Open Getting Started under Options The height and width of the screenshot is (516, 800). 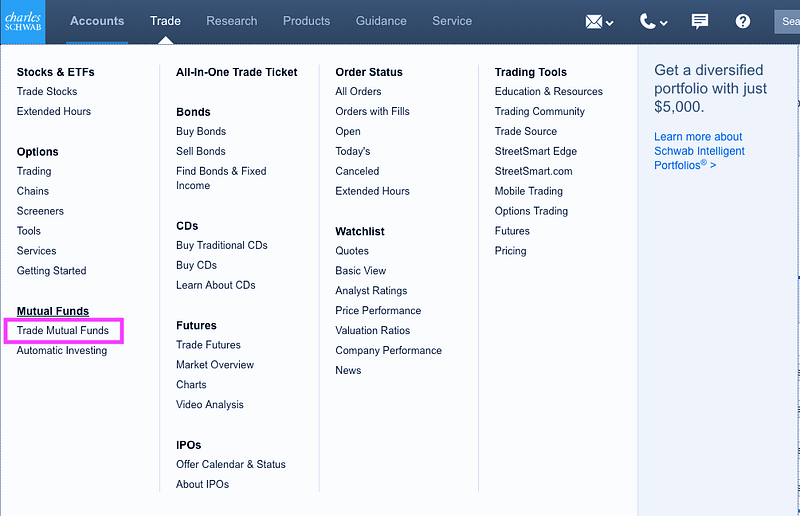[52, 271]
